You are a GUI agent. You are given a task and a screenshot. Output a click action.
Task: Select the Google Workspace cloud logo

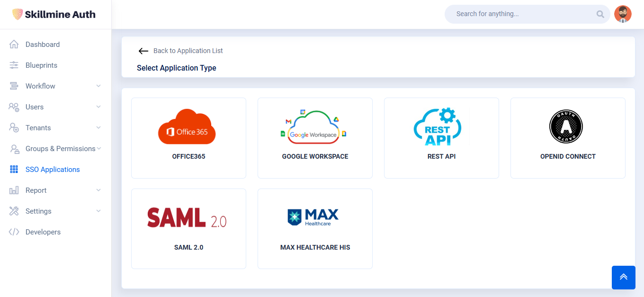coord(314,127)
